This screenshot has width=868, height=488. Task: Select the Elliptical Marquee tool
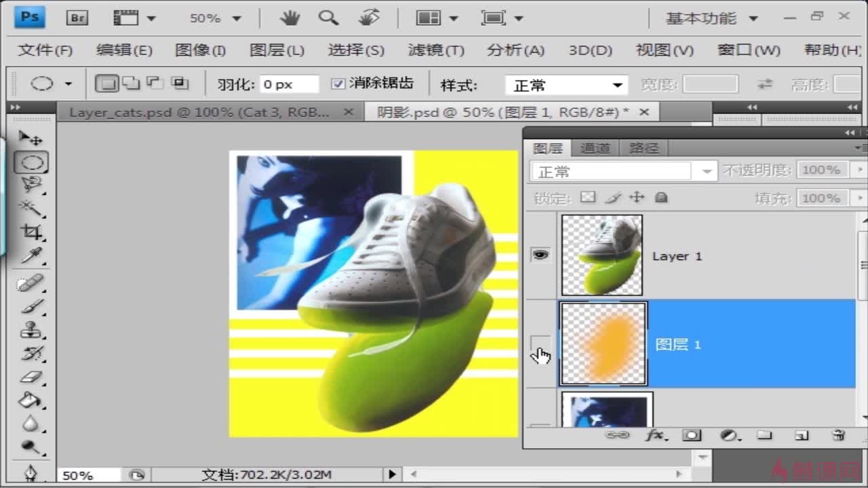[x=31, y=163]
